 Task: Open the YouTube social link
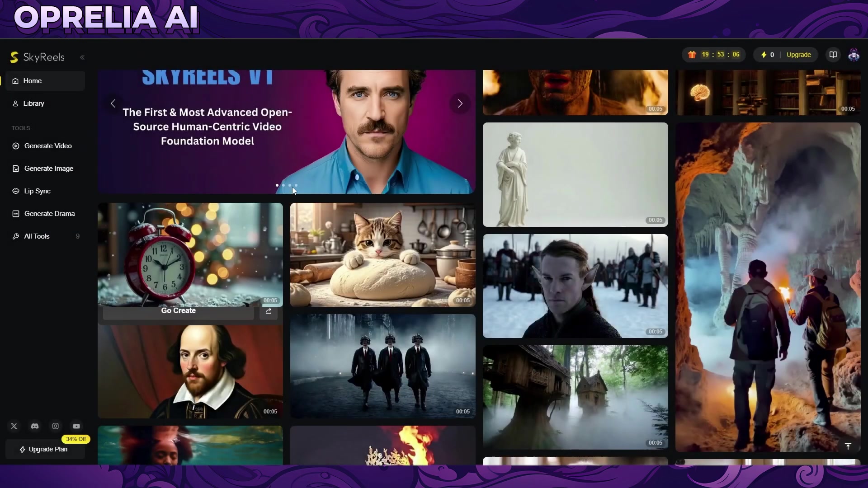[x=76, y=426]
